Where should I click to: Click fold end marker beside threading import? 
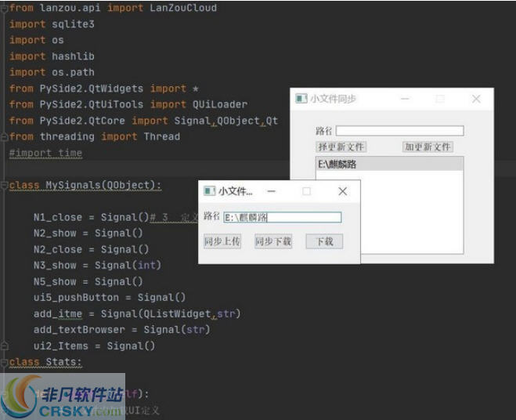(4, 136)
